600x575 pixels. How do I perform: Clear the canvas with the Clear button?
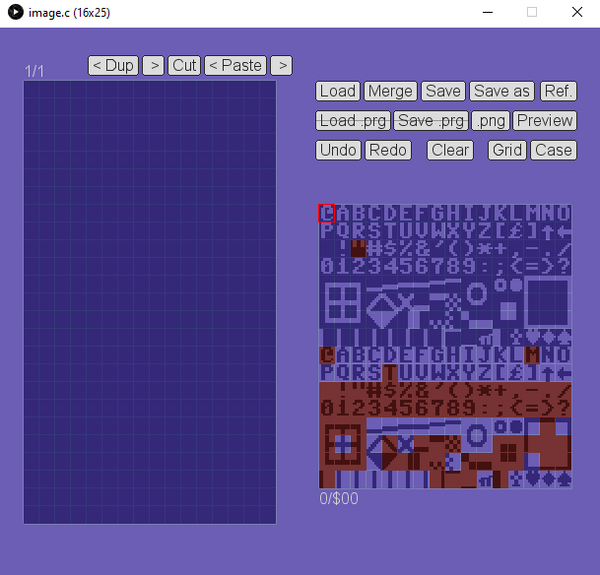[450, 150]
